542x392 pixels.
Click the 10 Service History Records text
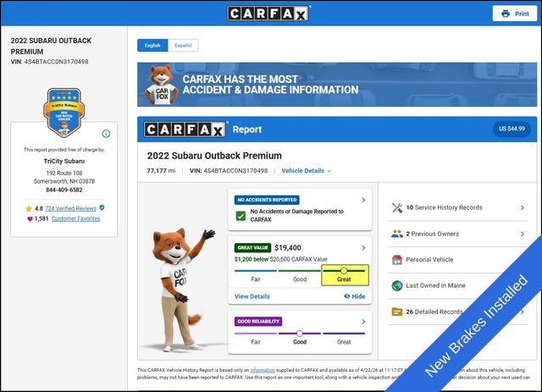[444, 207]
